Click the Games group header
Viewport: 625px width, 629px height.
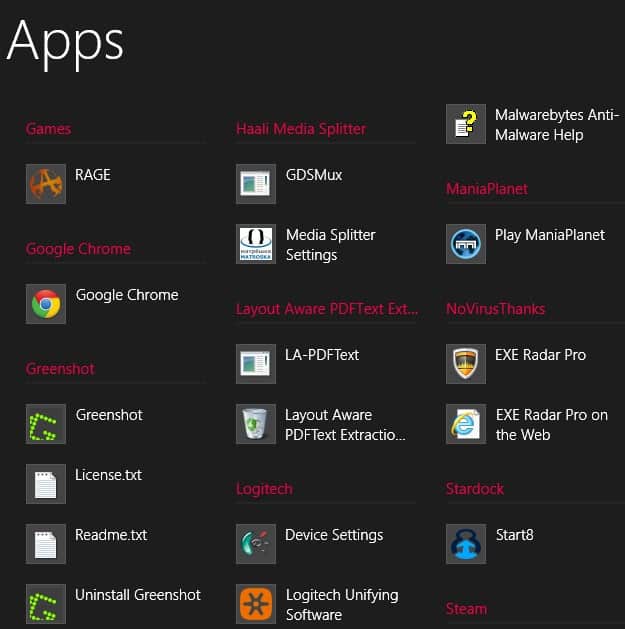coord(48,129)
